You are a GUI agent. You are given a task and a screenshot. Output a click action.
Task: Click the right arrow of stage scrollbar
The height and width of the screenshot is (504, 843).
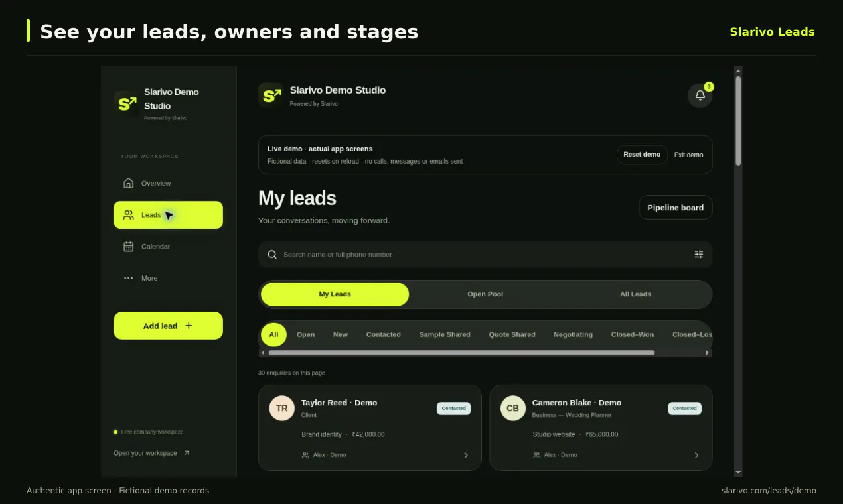click(707, 353)
